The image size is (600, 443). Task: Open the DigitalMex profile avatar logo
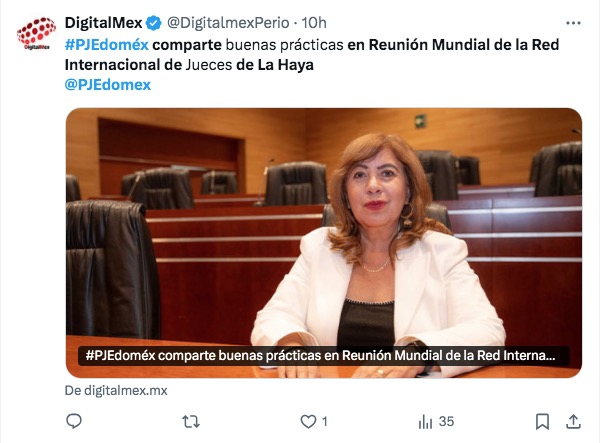click(36, 33)
